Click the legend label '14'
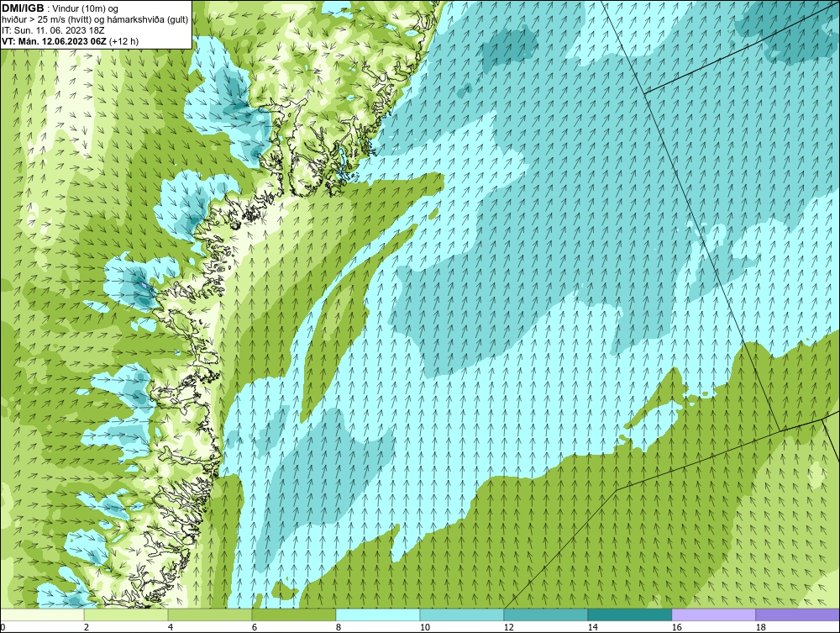This screenshot has height=633, width=840. pos(592,627)
